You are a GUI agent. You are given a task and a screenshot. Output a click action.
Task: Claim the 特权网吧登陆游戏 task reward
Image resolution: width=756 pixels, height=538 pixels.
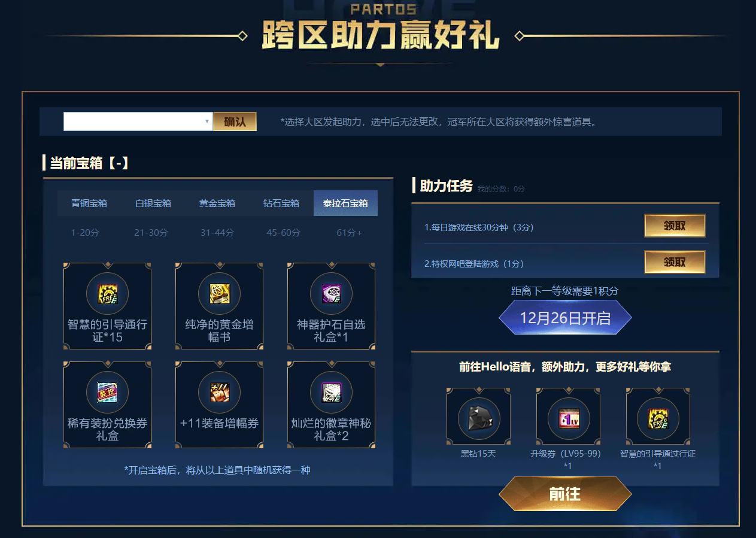pos(675,262)
